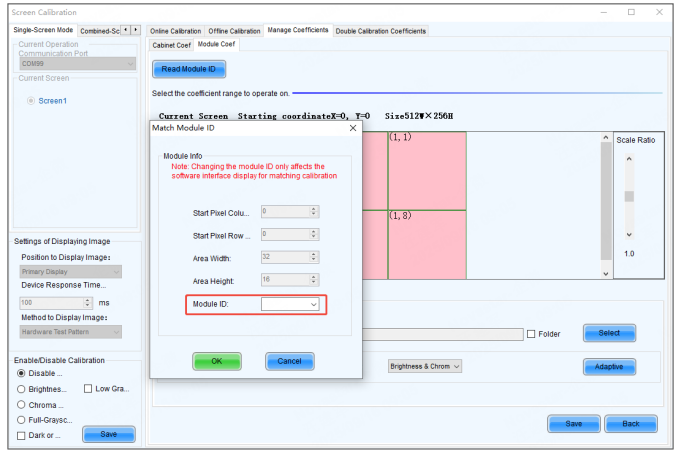Select the Chroma calibration radio button
This screenshot has width=678, height=455.
click(x=21, y=405)
